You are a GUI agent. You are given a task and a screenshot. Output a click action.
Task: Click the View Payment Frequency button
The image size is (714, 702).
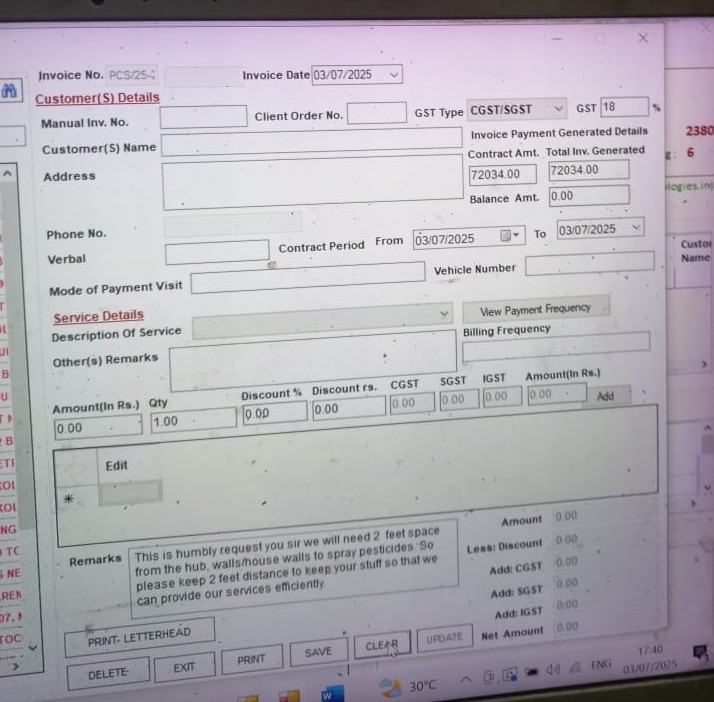[536, 310]
